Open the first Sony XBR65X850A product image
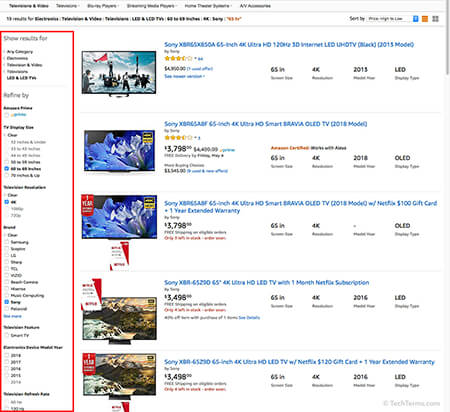The image size is (450, 412). 119,73
